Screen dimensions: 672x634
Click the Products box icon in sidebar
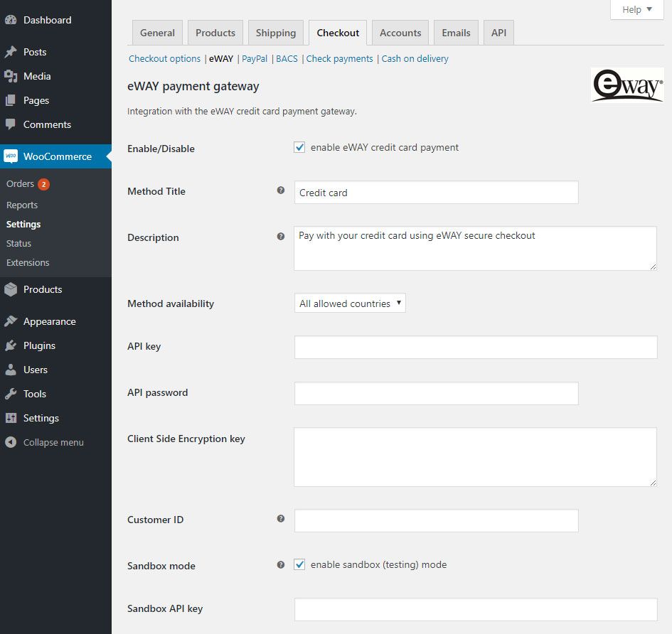[11, 289]
